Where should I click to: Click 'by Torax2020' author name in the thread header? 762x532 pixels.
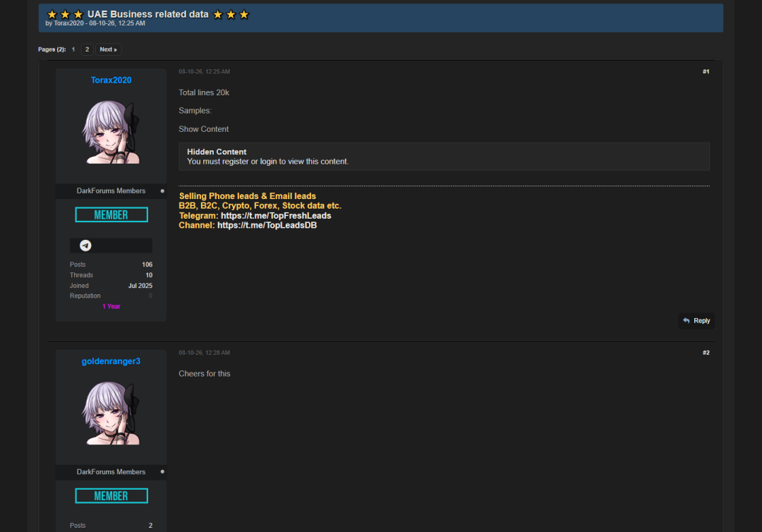click(68, 23)
